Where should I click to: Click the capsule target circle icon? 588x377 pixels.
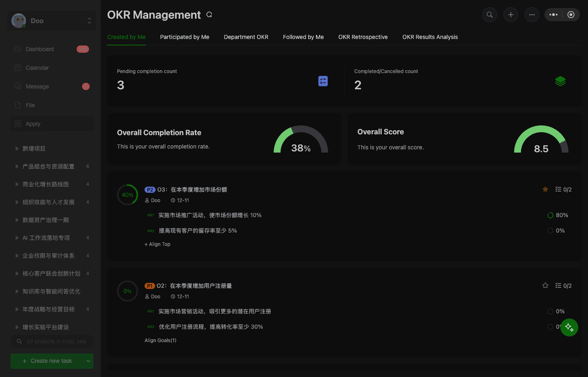[571, 15]
